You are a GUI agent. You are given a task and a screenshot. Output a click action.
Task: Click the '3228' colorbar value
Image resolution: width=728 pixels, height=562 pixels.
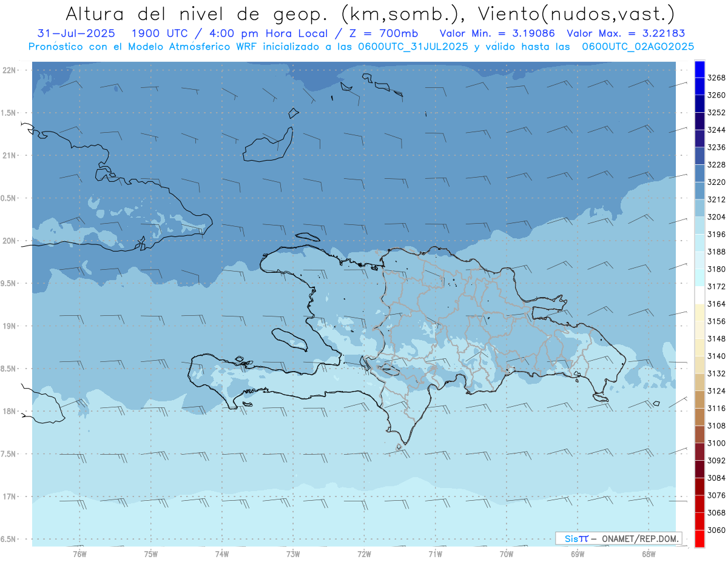pyautogui.click(x=716, y=164)
